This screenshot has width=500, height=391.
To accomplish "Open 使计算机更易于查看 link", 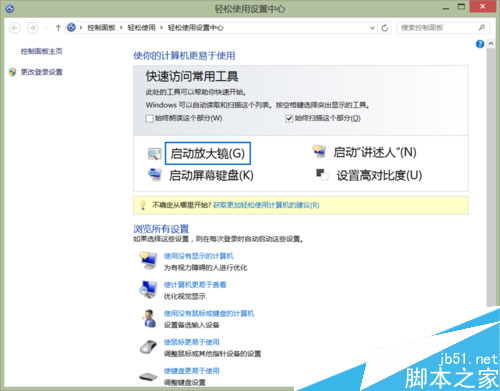I will point(195,285).
